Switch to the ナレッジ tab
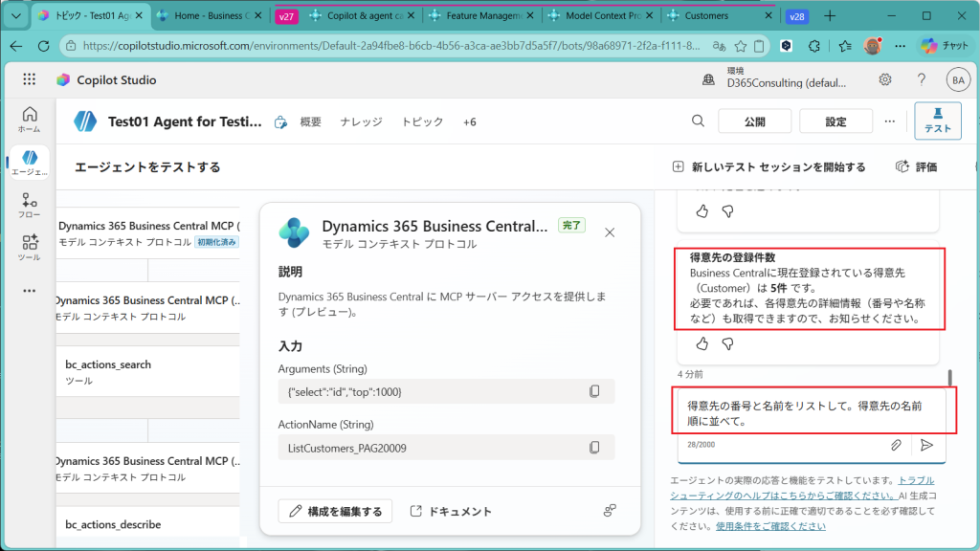 pos(361,122)
